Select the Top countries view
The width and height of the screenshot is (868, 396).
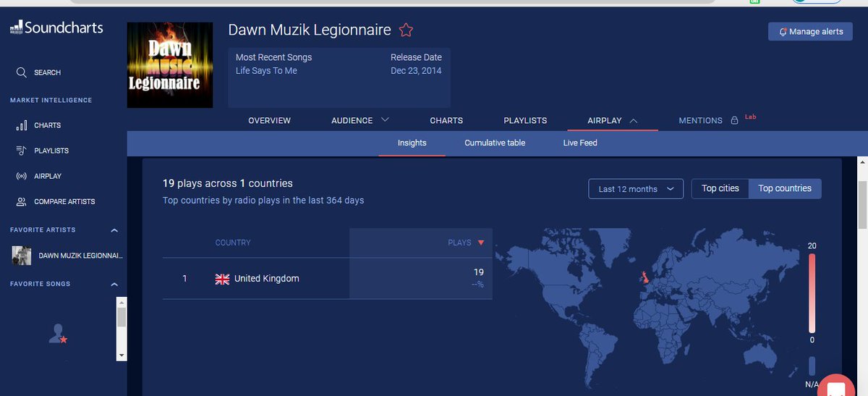pyautogui.click(x=785, y=188)
